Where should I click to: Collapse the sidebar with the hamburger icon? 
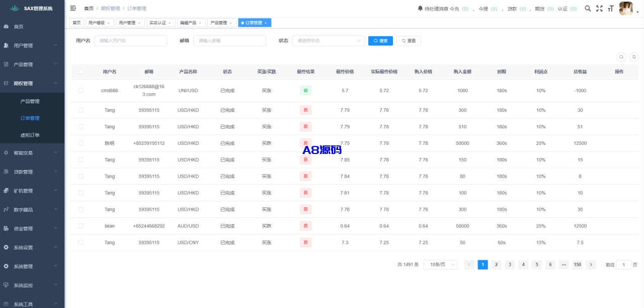click(x=73, y=9)
